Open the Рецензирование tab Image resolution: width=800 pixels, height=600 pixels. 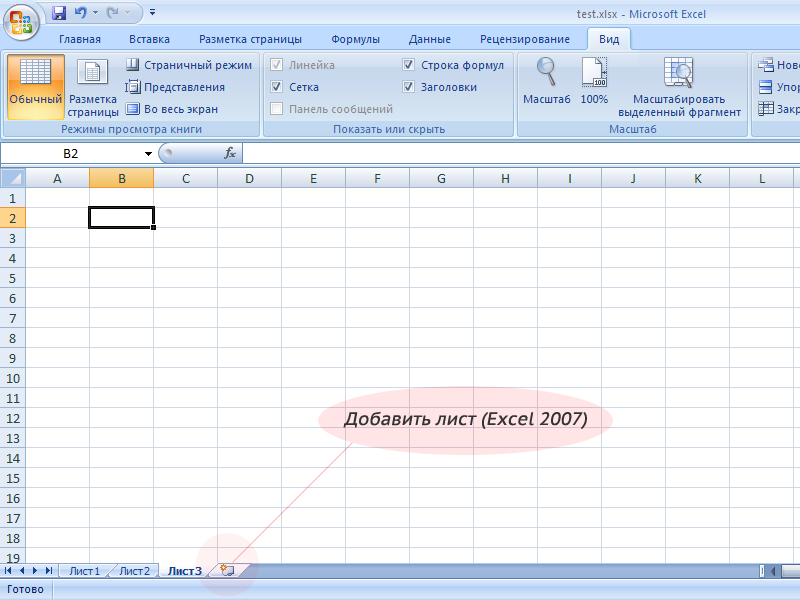[524, 39]
